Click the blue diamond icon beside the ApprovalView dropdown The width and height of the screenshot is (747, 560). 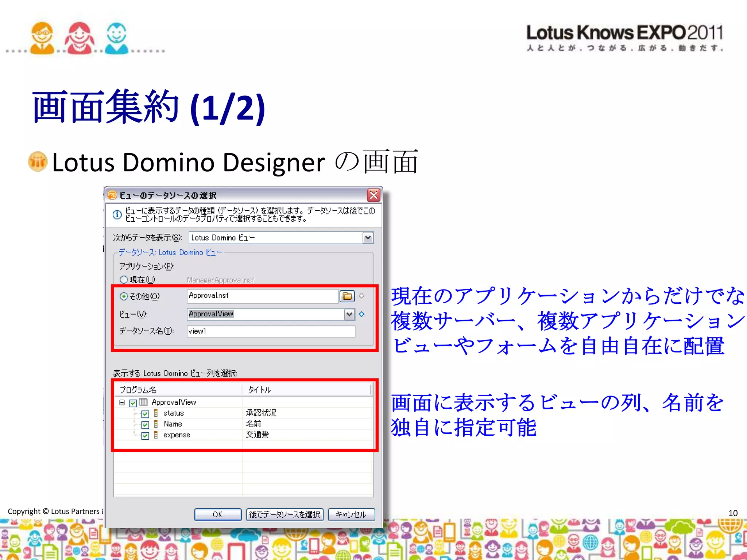pos(361,314)
